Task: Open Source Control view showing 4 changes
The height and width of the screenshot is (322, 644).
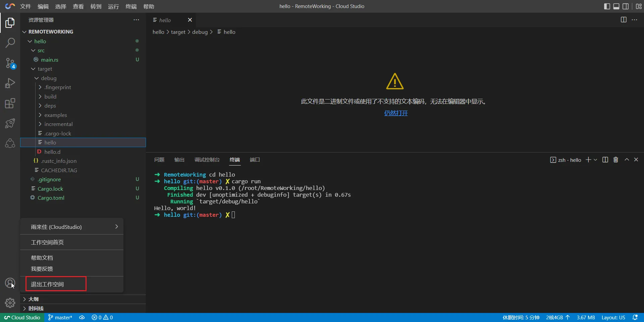Action: point(10,63)
